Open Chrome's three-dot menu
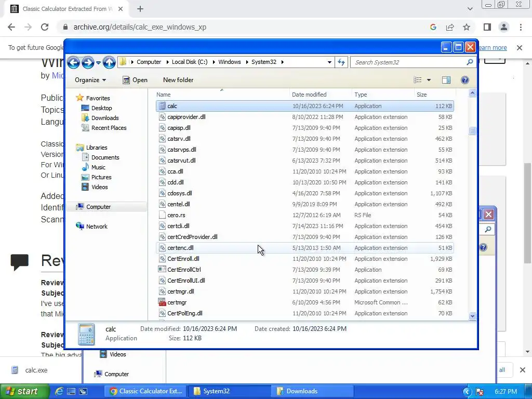 click(x=521, y=27)
